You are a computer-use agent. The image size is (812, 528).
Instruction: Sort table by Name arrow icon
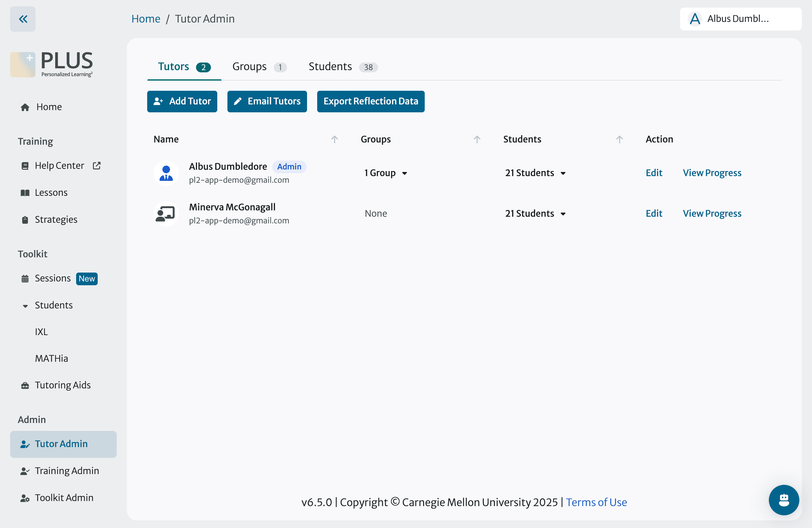(334, 139)
